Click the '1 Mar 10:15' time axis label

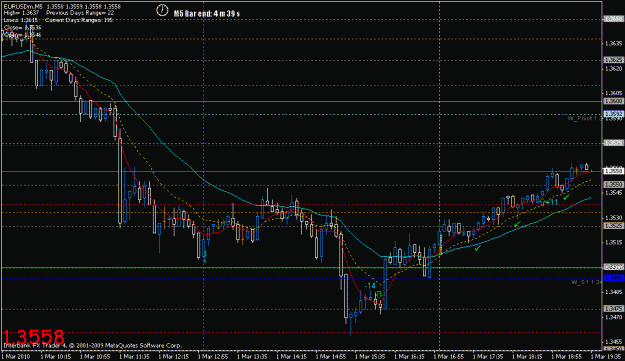click(x=56, y=356)
